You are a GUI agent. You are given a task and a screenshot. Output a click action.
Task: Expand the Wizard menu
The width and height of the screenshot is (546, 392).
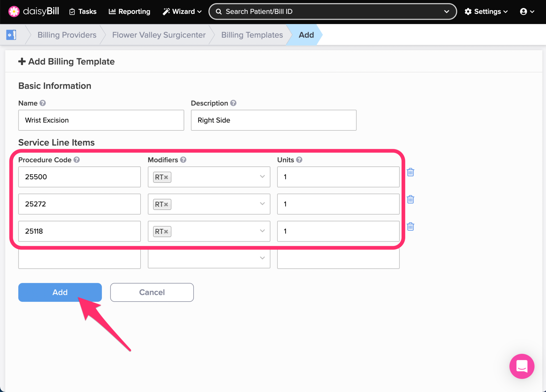click(182, 11)
